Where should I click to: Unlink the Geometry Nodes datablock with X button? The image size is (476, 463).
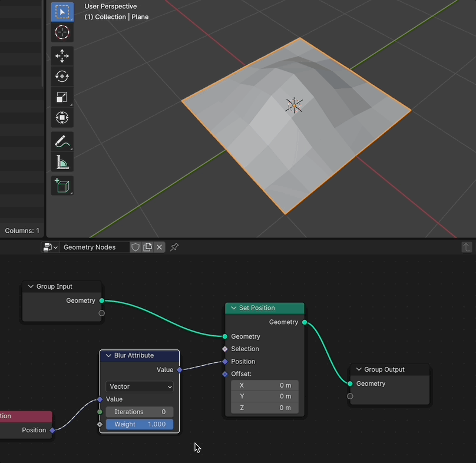159,247
